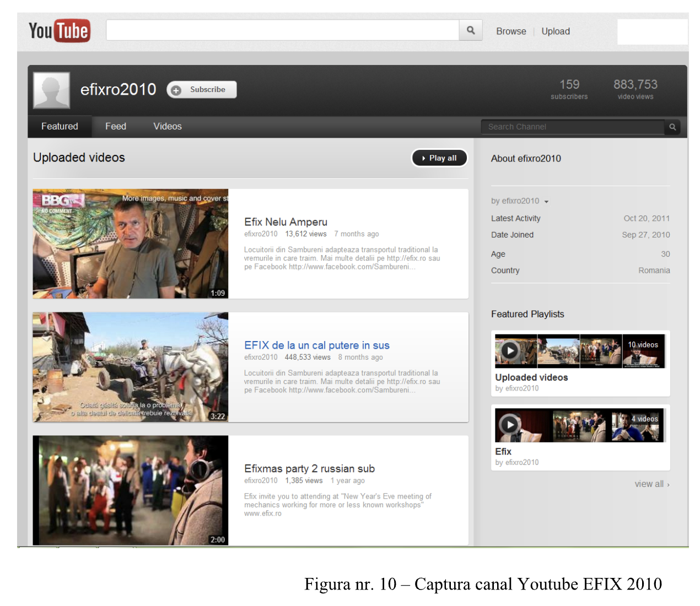Click the '1 year ago' upload time

click(x=348, y=481)
